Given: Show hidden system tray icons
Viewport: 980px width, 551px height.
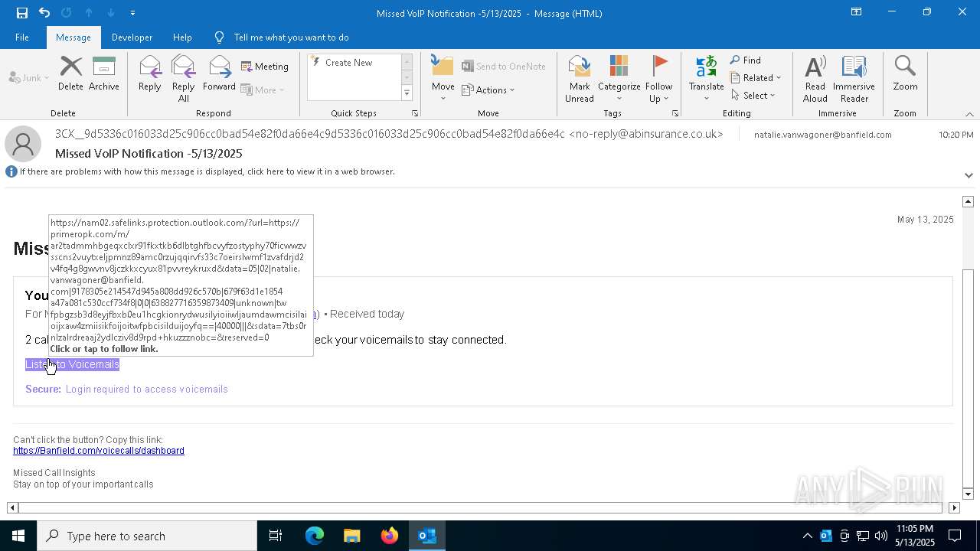Looking at the screenshot, I should click(x=807, y=536).
